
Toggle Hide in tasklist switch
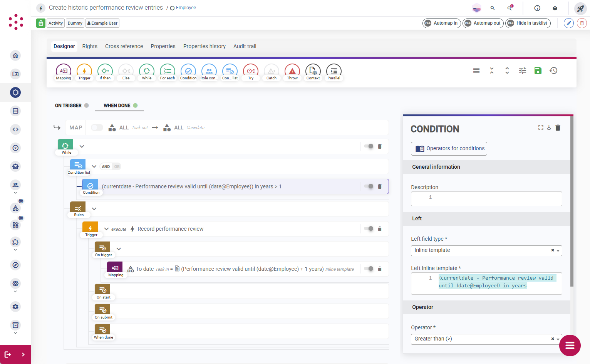coord(528,23)
